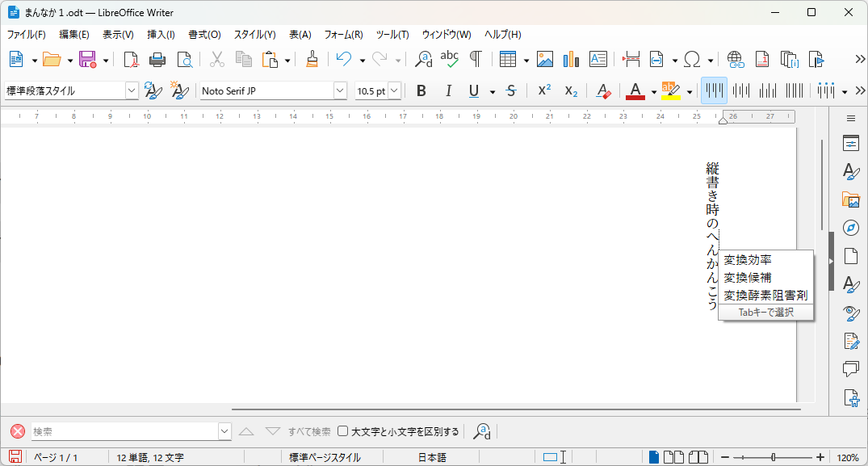The width and height of the screenshot is (868, 466).
Task: Paste from the clipboard icon
Action: click(x=270, y=59)
